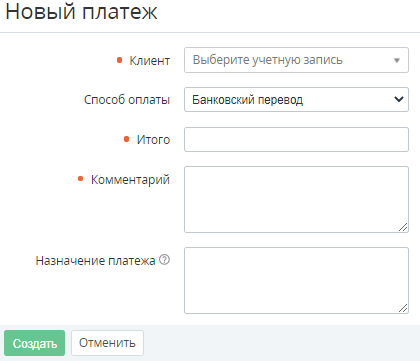Focus the Назначение платежа text area
The width and height of the screenshot is (420, 361).
click(296, 280)
